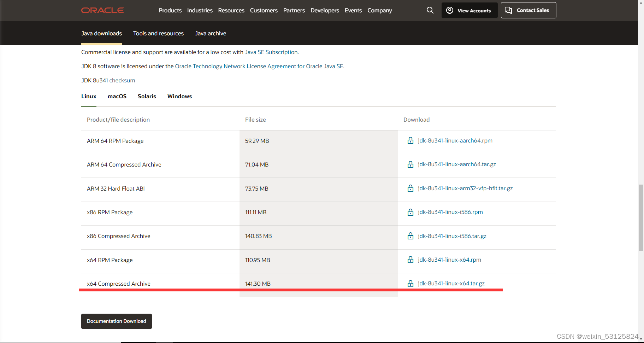
Task: Switch to the Linux OS tab
Action: [x=89, y=96]
